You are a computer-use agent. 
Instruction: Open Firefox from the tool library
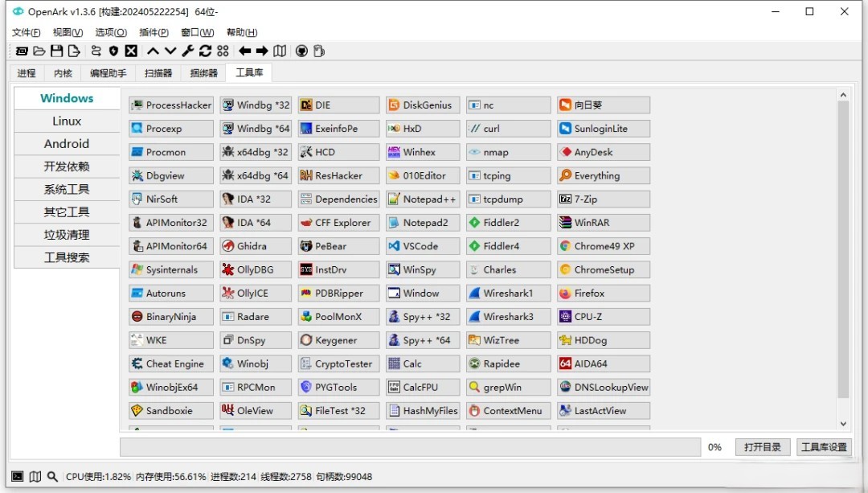click(x=604, y=293)
